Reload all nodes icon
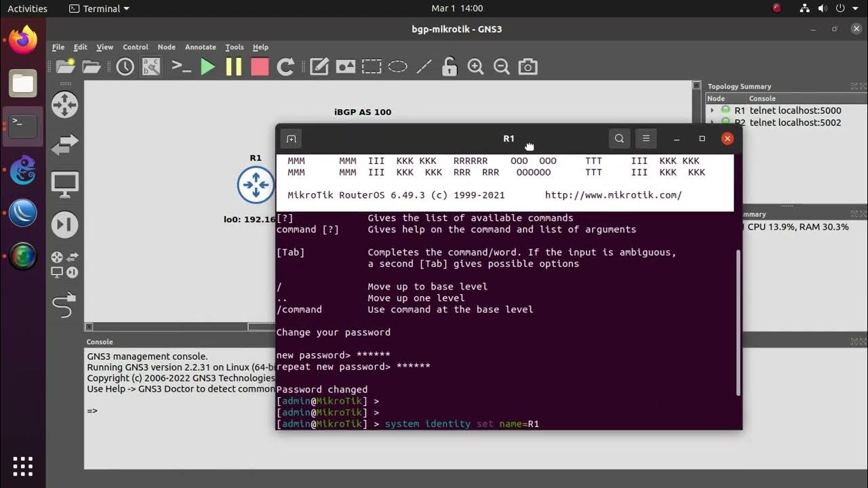This screenshot has width=868, height=488. [285, 66]
